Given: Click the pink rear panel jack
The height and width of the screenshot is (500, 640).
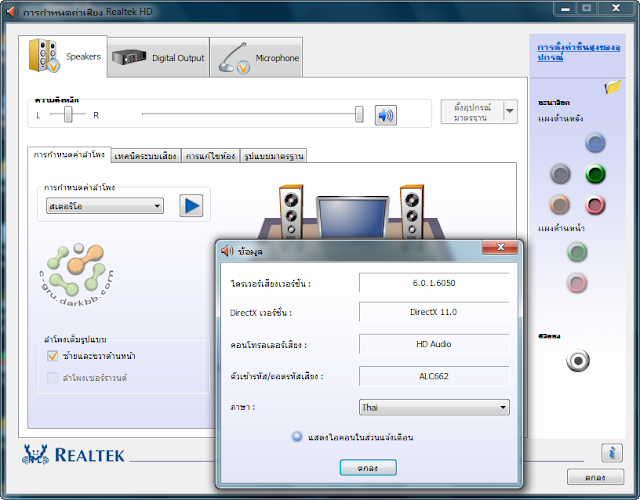Looking at the screenshot, I should [595, 204].
